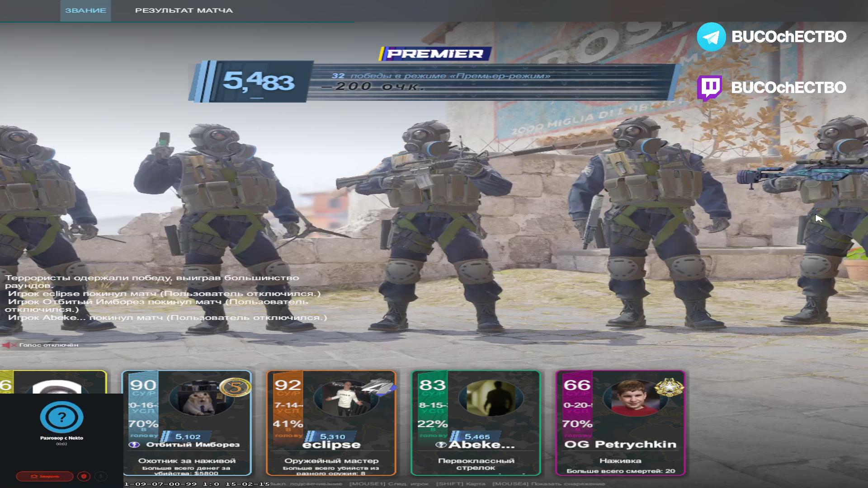Click the Nekto question-mark avatar
This screenshot has width=868, height=488.
pos(61,417)
